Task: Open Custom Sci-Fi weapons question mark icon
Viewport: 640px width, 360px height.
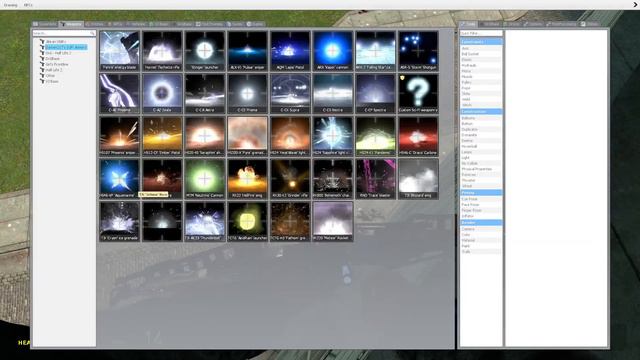Action: (418, 93)
